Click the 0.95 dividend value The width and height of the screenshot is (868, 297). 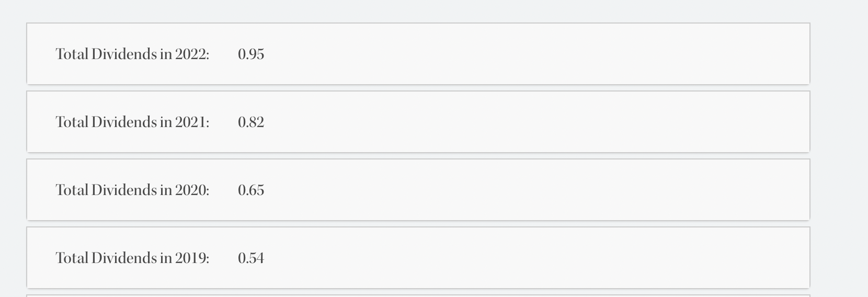point(251,54)
